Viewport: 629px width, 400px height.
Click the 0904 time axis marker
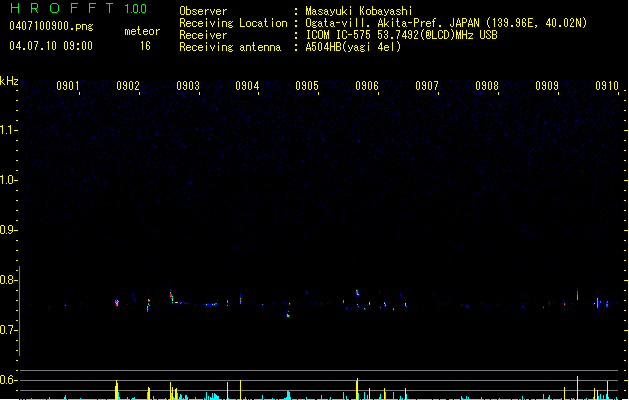[x=247, y=85]
